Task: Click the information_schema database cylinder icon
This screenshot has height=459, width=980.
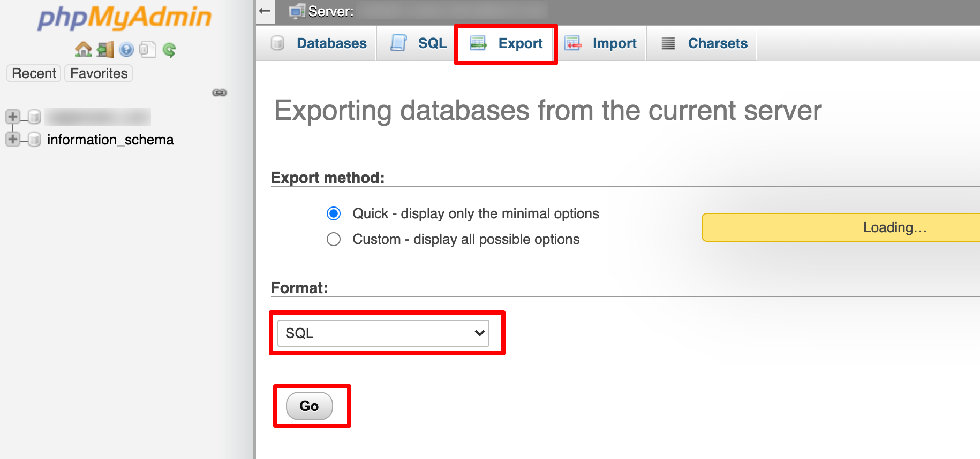Action: pyautogui.click(x=34, y=140)
